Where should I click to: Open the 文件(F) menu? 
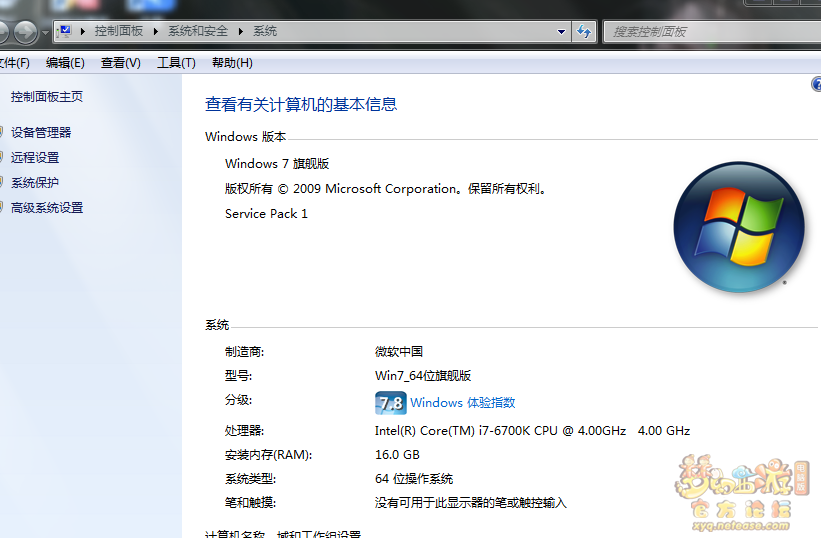[15, 63]
